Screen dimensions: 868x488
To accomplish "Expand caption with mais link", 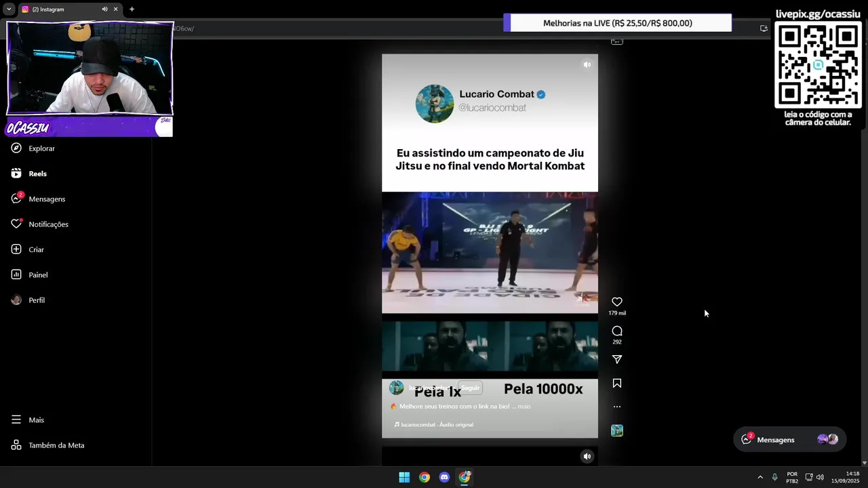I will (524, 407).
